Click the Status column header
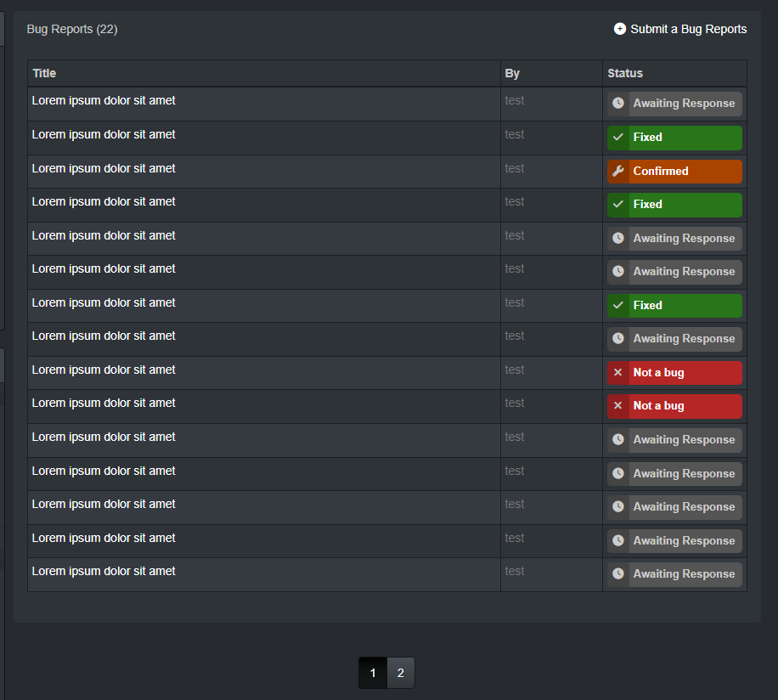778x700 pixels. click(625, 73)
